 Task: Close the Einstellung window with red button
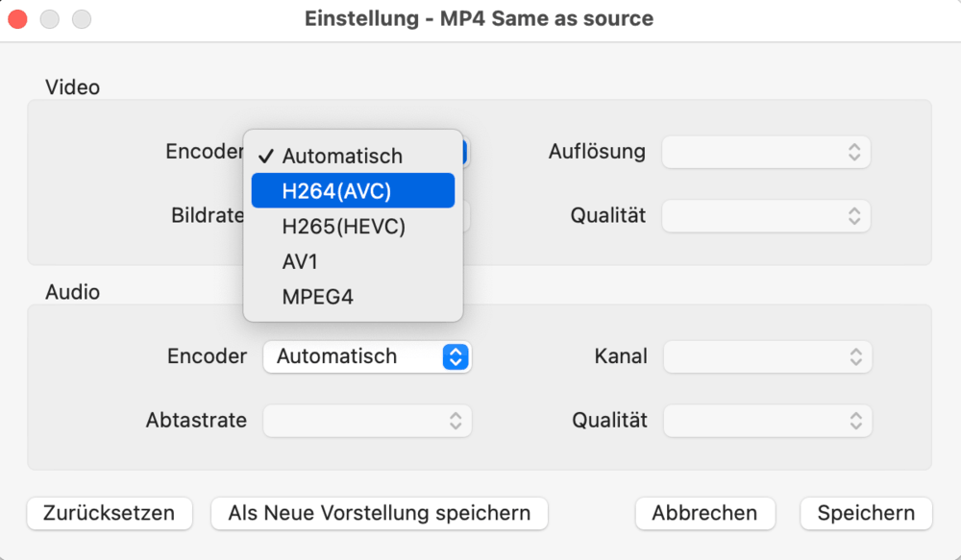pos(17,18)
